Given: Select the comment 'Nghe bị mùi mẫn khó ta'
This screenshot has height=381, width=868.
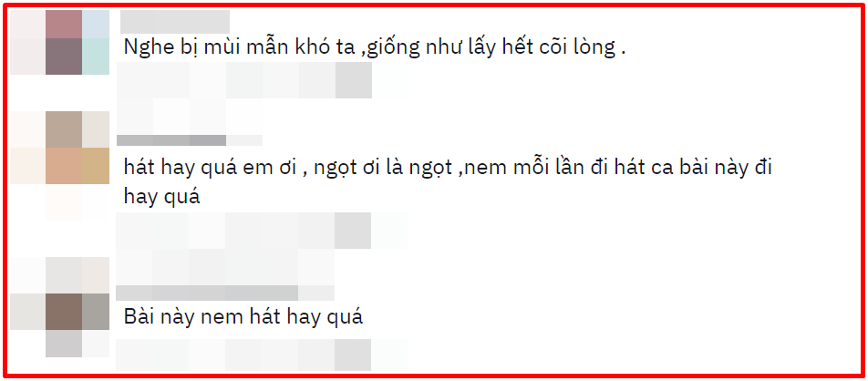Looking at the screenshot, I should (375, 48).
